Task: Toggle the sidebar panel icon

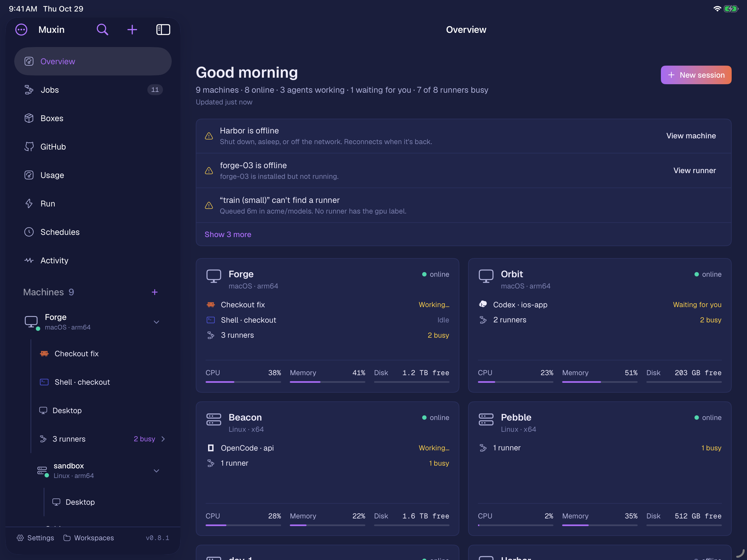Action: click(163, 30)
